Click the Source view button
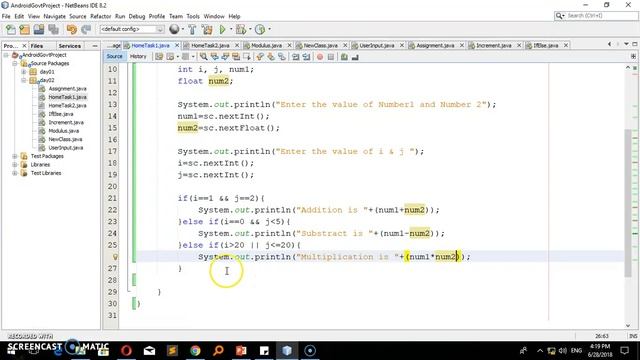This screenshot has width=640, height=360. click(114, 57)
